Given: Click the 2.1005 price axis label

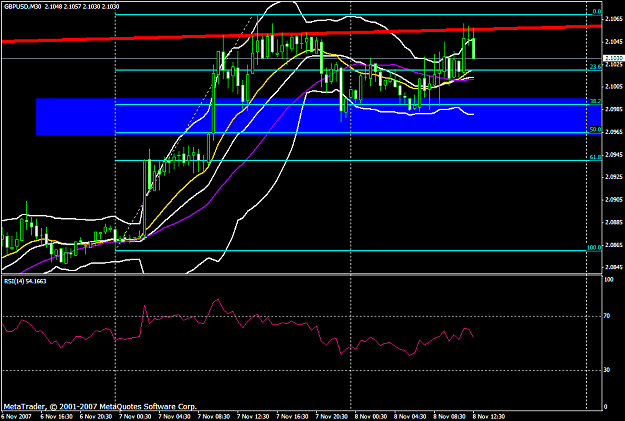Looking at the screenshot, I should tap(613, 87).
